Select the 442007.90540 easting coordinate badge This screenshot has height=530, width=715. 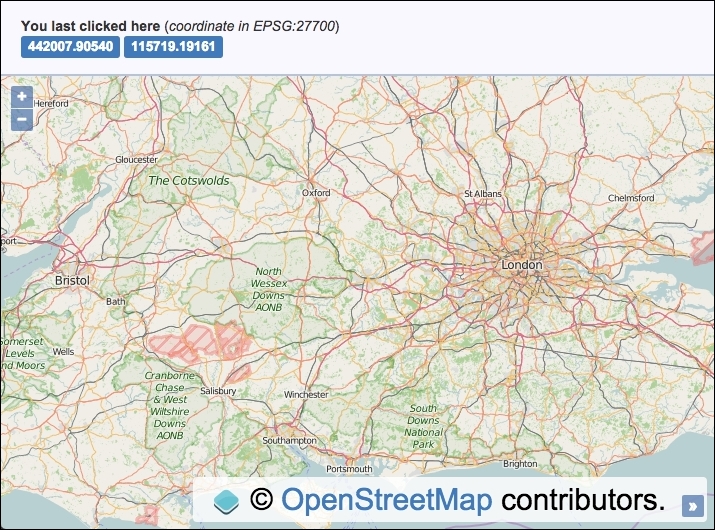pos(70,47)
